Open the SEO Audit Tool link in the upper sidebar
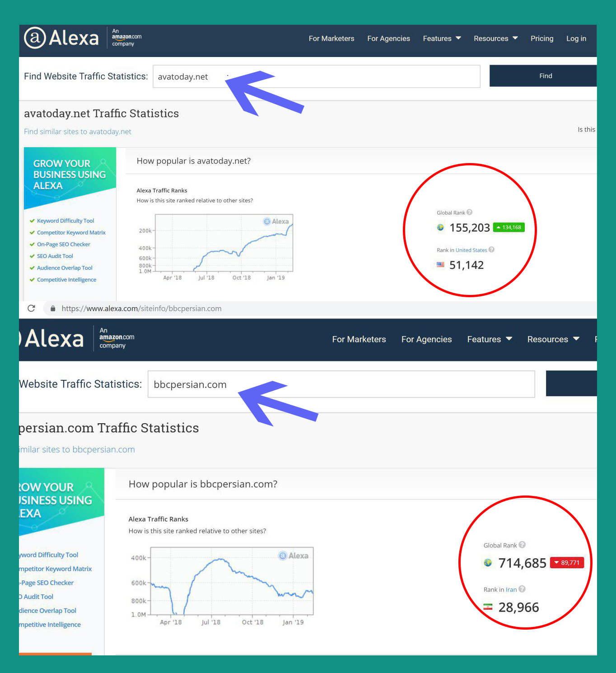 point(55,256)
